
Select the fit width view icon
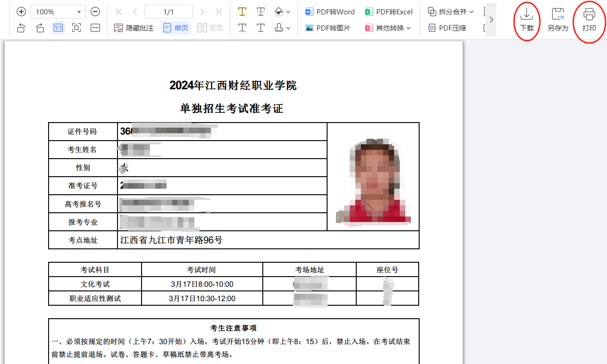(95, 28)
